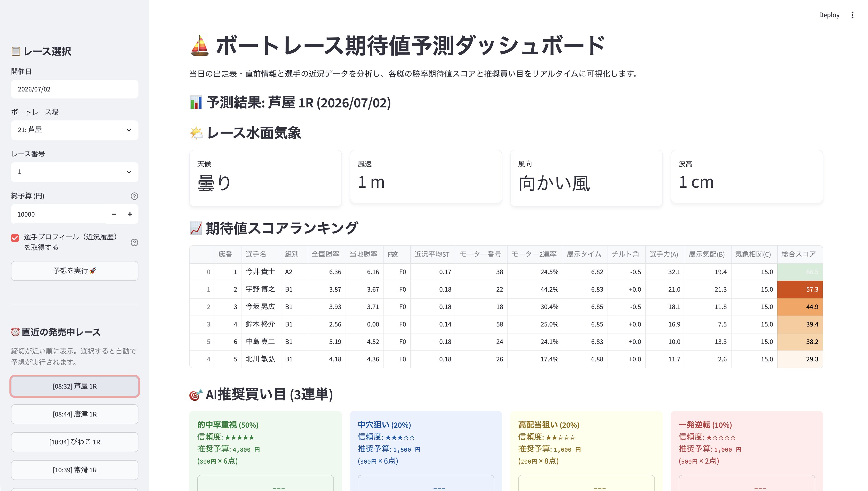868x491 pixels.
Task: Click the 展示気配(B) column header
Action: (708, 254)
